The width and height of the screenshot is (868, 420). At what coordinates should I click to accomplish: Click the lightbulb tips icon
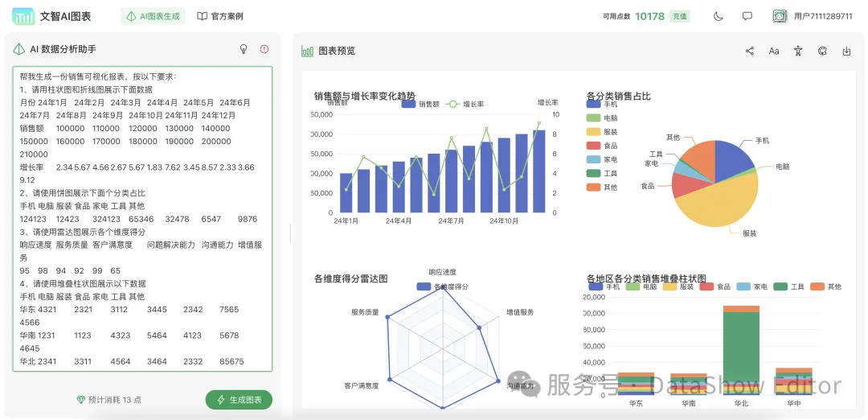pyautogui.click(x=243, y=49)
